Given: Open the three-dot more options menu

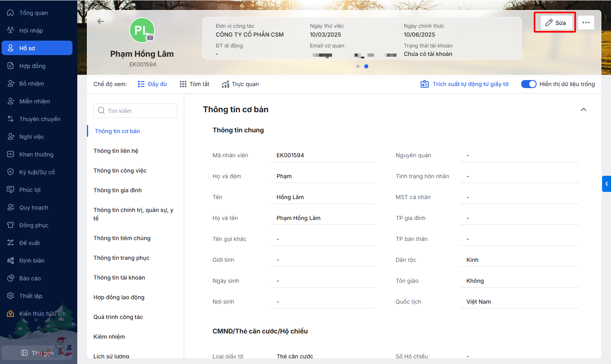Looking at the screenshot, I should 586,23.
